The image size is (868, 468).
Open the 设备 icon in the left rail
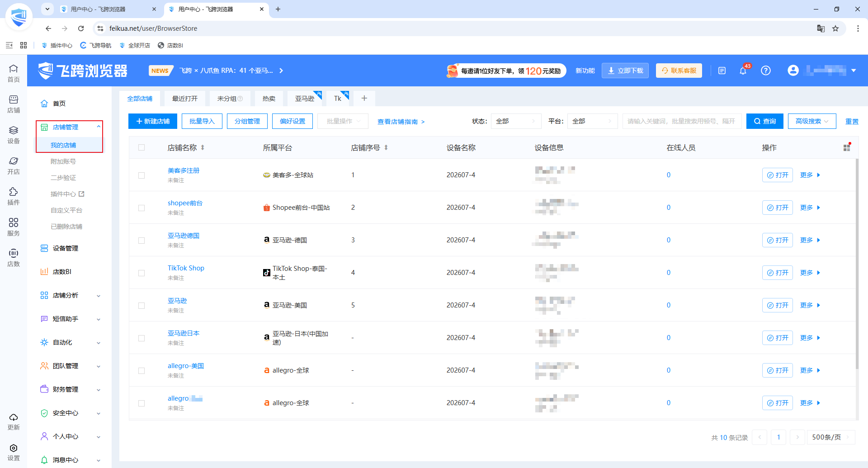point(14,135)
